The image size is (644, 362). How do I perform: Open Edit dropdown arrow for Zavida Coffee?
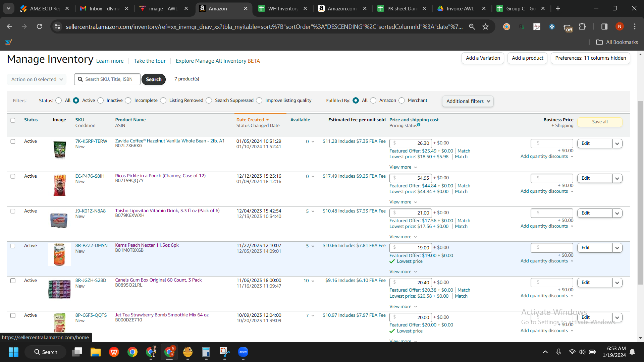click(x=617, y=143)
